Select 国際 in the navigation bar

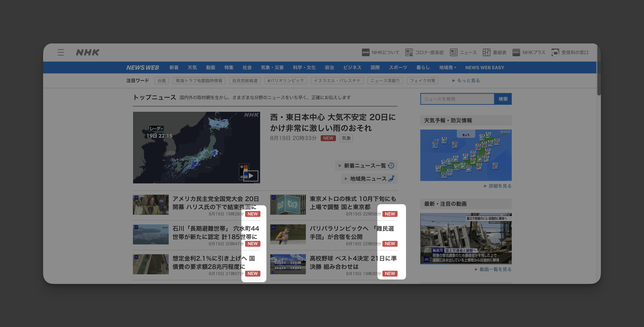[375, 68]
